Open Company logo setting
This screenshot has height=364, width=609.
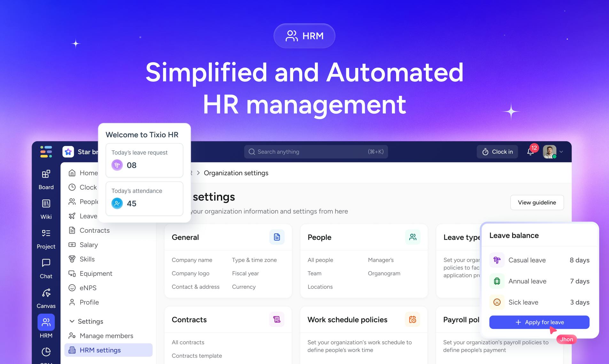pyautogui.click(x=191, y=273)
